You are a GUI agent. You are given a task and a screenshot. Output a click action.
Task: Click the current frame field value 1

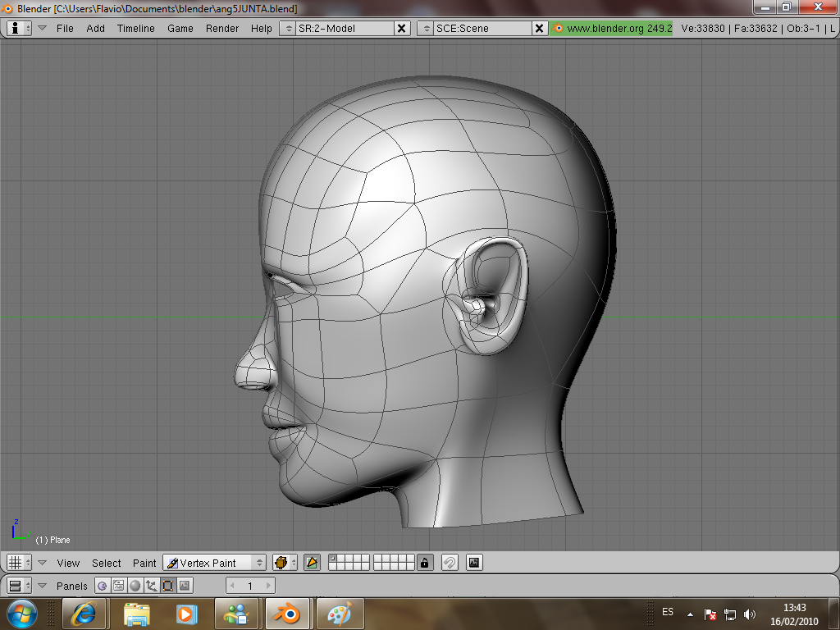click(x=250, y=586)
